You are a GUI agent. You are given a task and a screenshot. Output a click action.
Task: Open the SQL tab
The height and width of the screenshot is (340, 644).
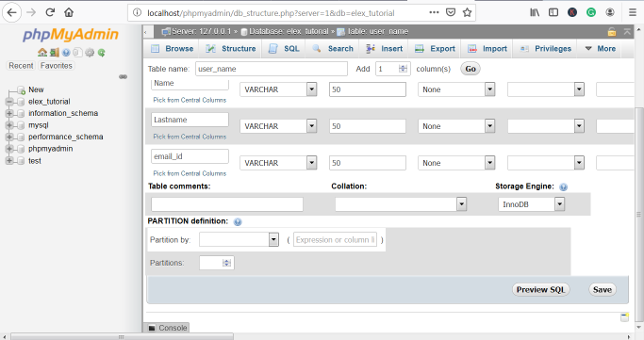[284, 48]
